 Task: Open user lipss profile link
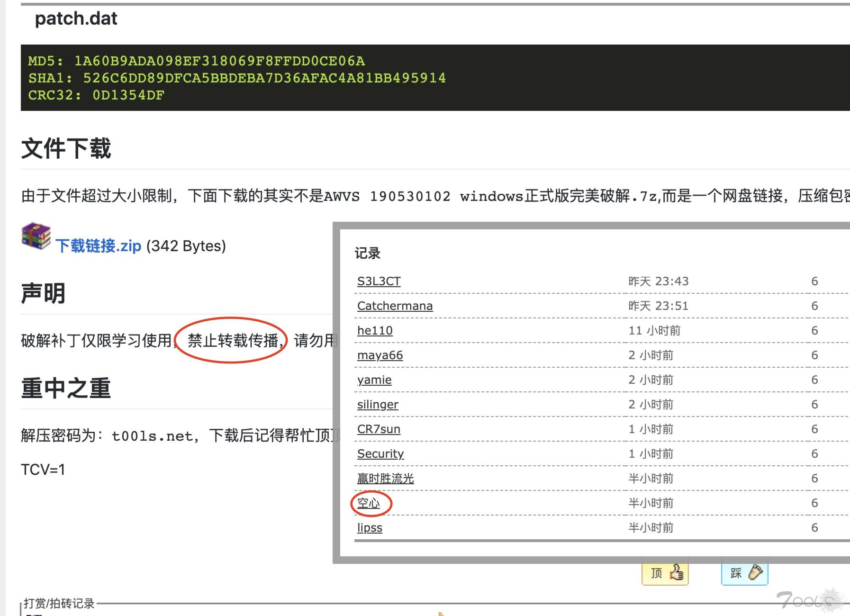(370, 528)
